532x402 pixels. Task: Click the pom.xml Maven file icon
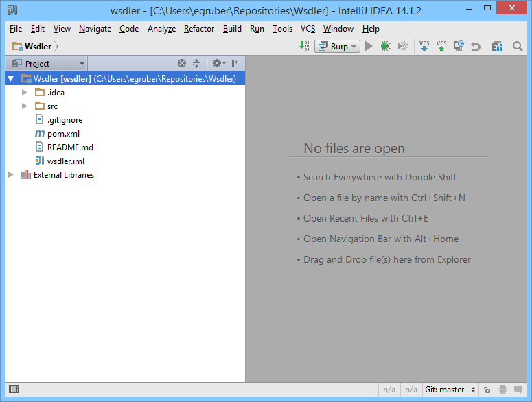click(x=40, y=134)
